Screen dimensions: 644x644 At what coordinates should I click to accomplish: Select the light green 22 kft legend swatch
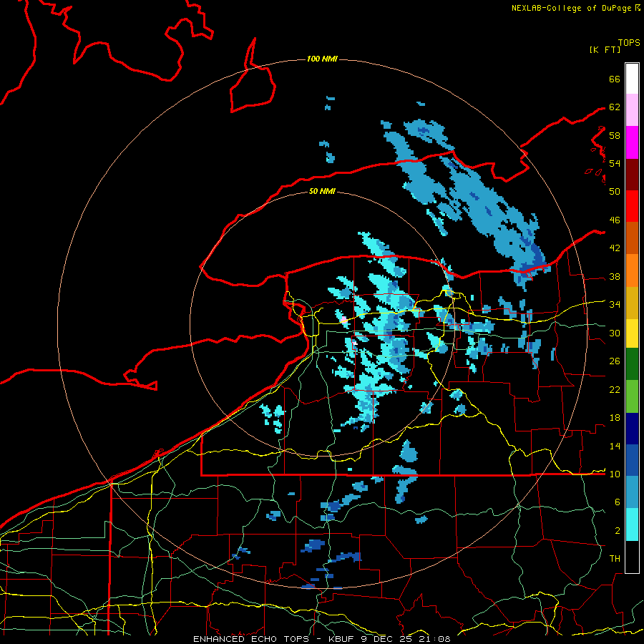click(632, 396)
